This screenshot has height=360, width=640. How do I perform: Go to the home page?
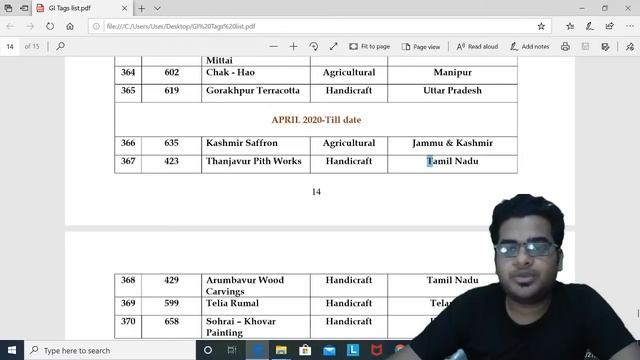coord(70,26)
